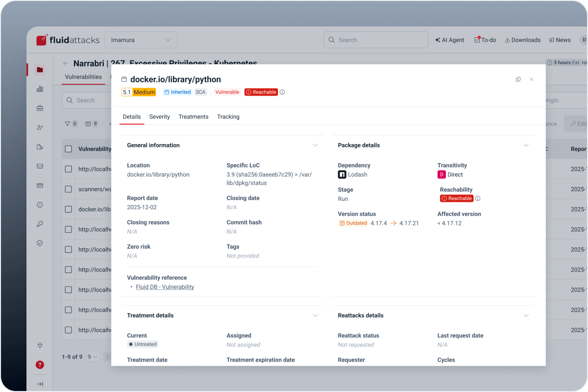Click the Specific LoC value 3.9 (sha256:0aeeeb7c29)
This screenshot has width=588, height=392.
click(269, 178)
